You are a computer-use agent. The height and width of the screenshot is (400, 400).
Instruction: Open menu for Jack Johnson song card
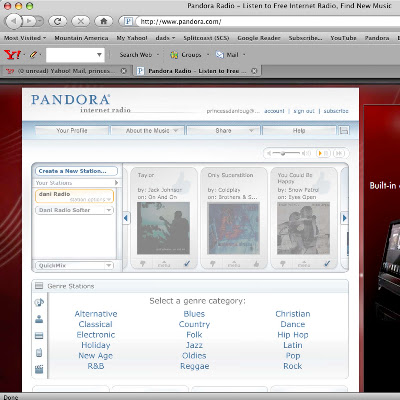point(164,264)
